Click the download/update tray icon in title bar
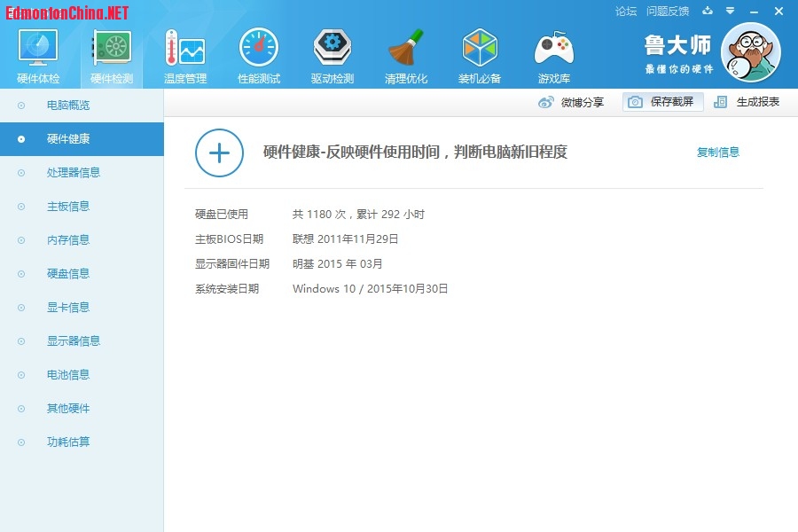This screenshot has height=532, width=798. click(707, 12)
